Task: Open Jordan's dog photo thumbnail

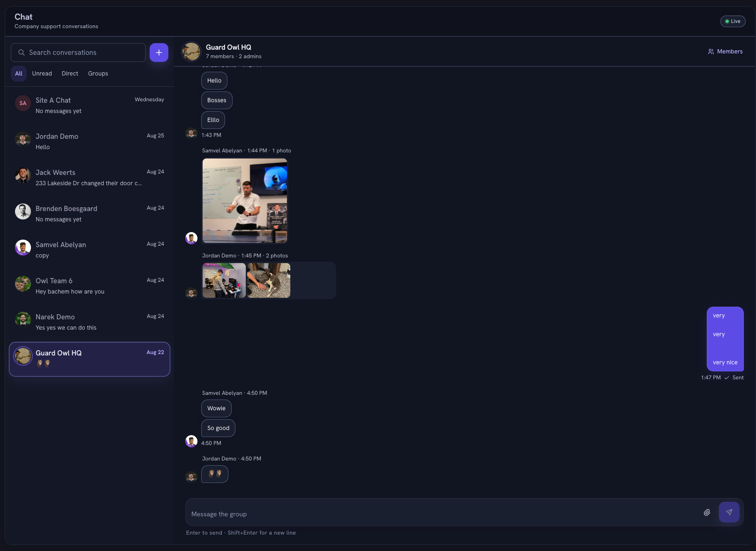Action: click(x=269, y=280)
